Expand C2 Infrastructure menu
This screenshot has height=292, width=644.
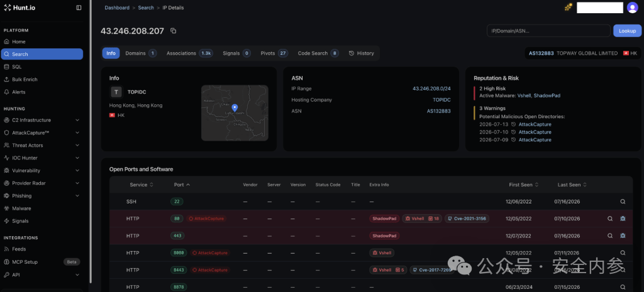point(42,120)
